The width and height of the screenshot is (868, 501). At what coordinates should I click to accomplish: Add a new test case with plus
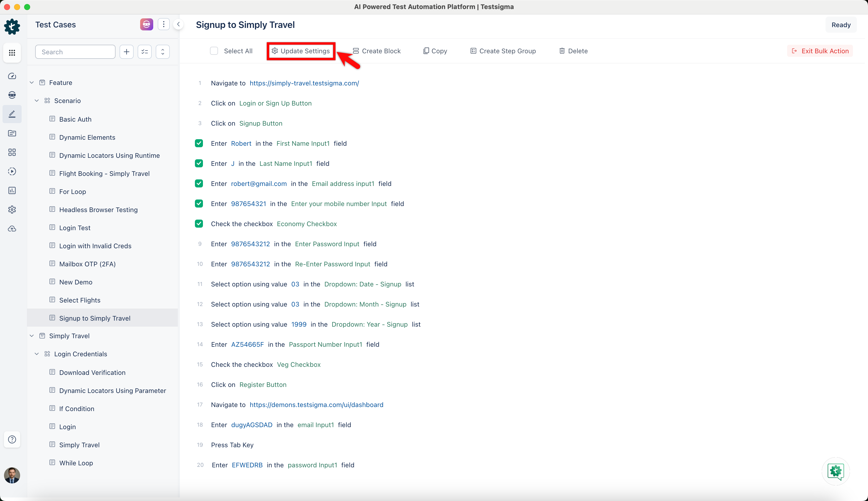coord(127,52)
